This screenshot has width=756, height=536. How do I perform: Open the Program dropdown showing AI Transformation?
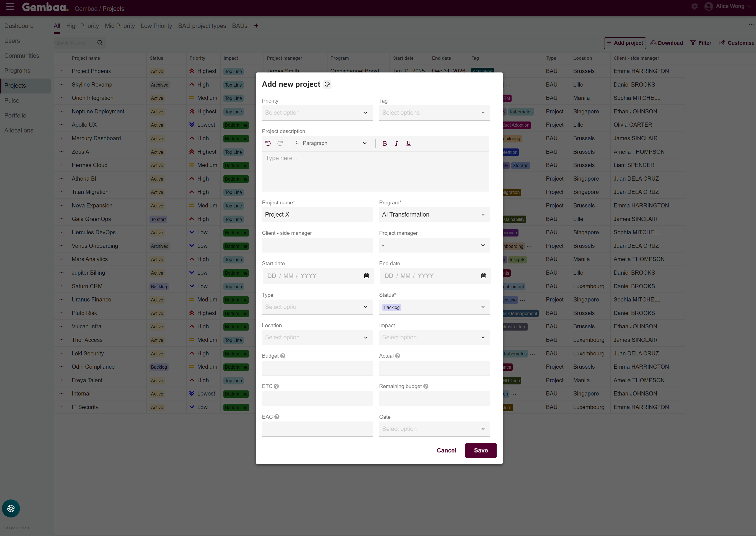[x=434, y=215]
